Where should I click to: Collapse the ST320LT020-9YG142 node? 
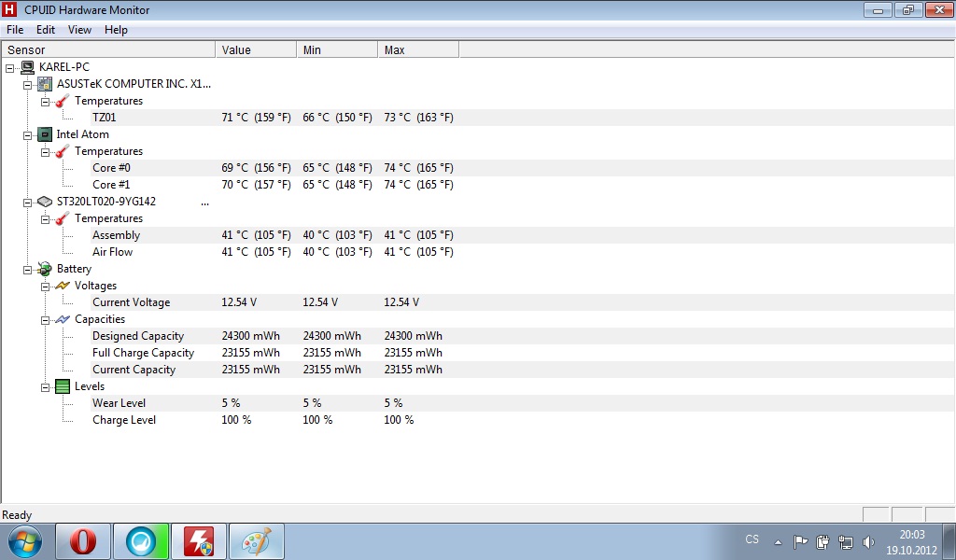[27, 203]
